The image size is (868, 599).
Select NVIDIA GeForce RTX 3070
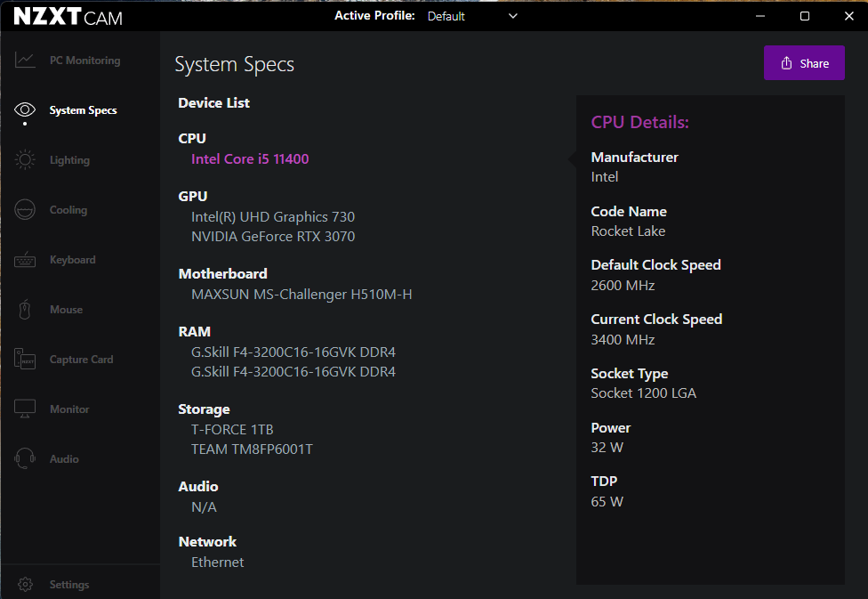[273, 237]
